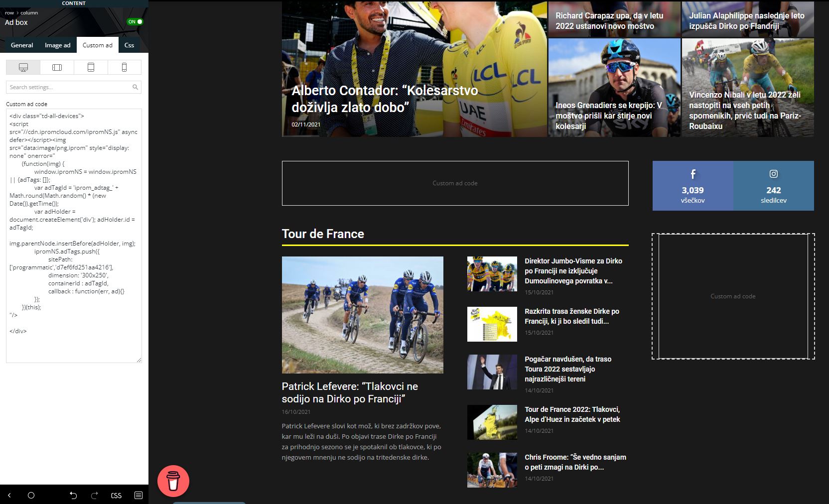Open the Patrick Lefevere cobblestone photo
829x504 pixels.
363,315
